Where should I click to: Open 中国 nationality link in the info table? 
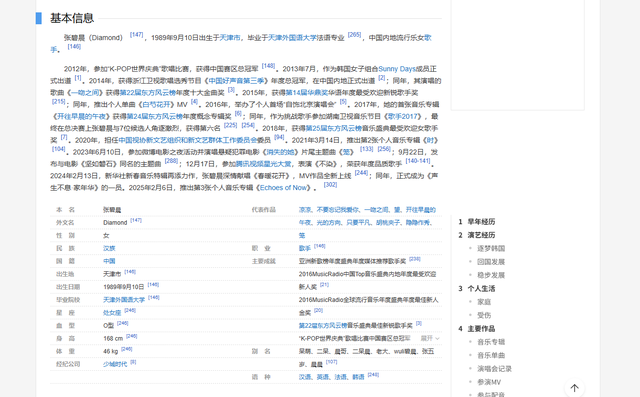109,261
